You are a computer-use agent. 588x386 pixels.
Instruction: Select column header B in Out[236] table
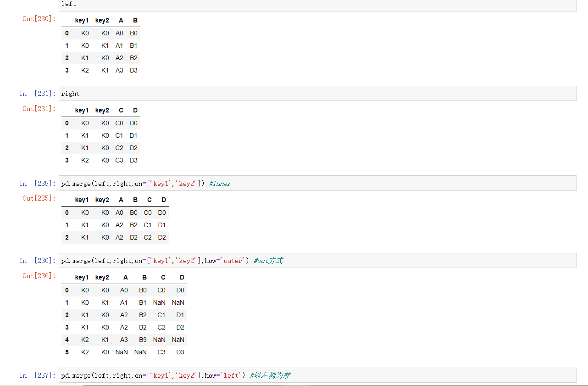tap(144, 278)
